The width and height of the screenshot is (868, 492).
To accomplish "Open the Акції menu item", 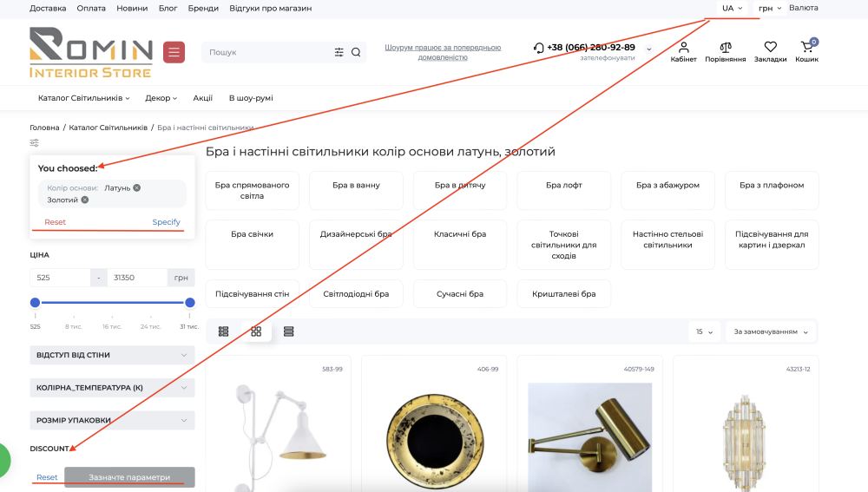I will (x=202, y=98).
